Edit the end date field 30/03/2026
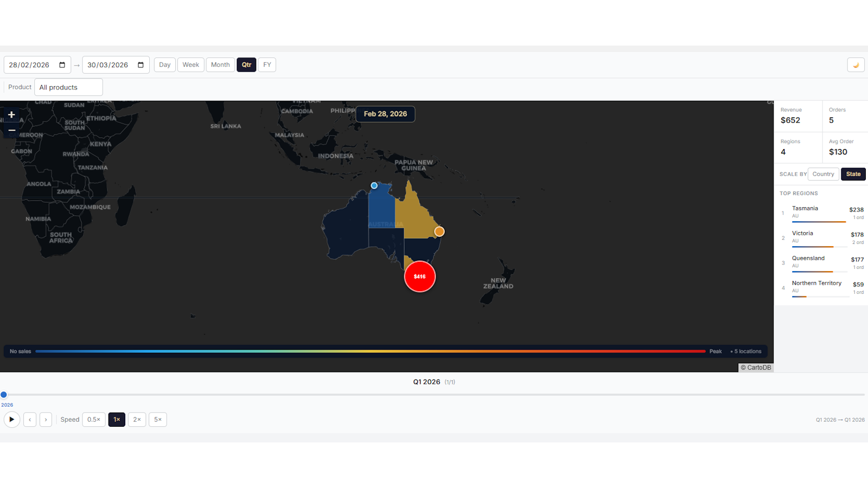The height and width of the screenshot is (488, 868). click(116, 65)
